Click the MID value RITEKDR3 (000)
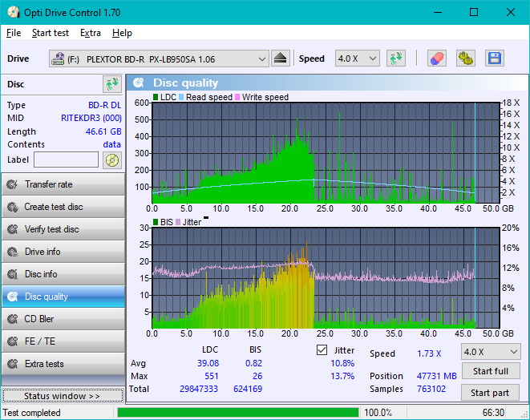The height and width of the screenshot is (420, 530). point(91,118)
